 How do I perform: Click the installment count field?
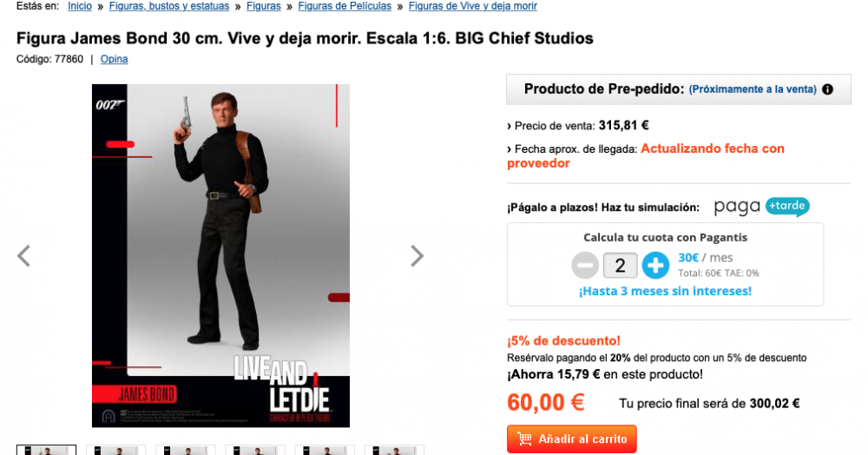pyautogui.click(x=620, y=265)
